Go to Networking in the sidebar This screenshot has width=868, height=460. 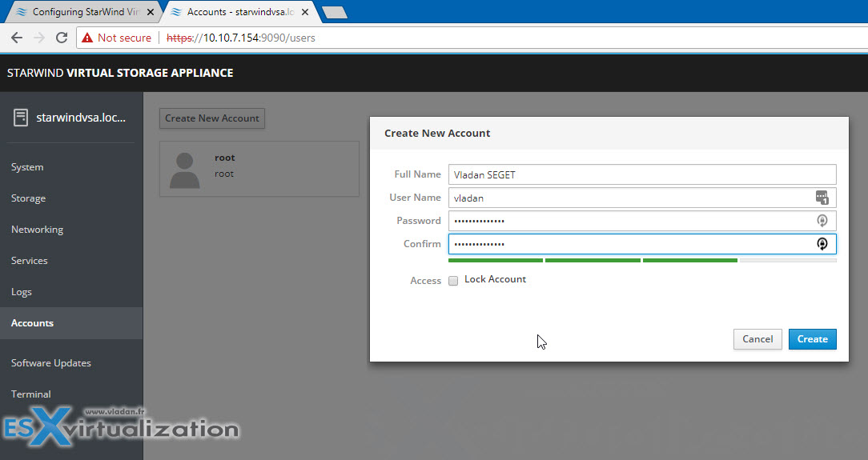click(37, 230)
